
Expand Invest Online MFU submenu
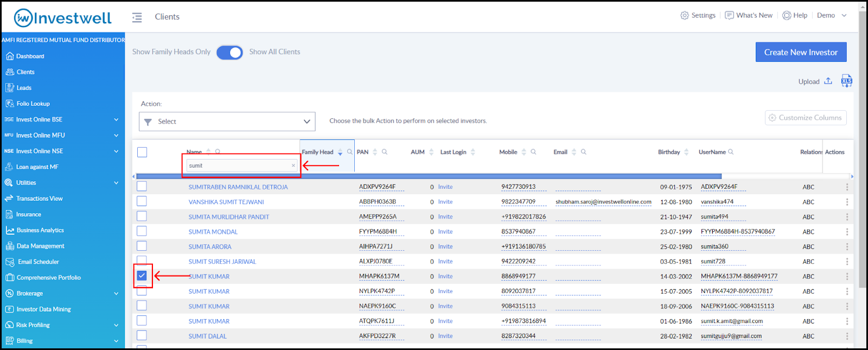pos(116,135)
